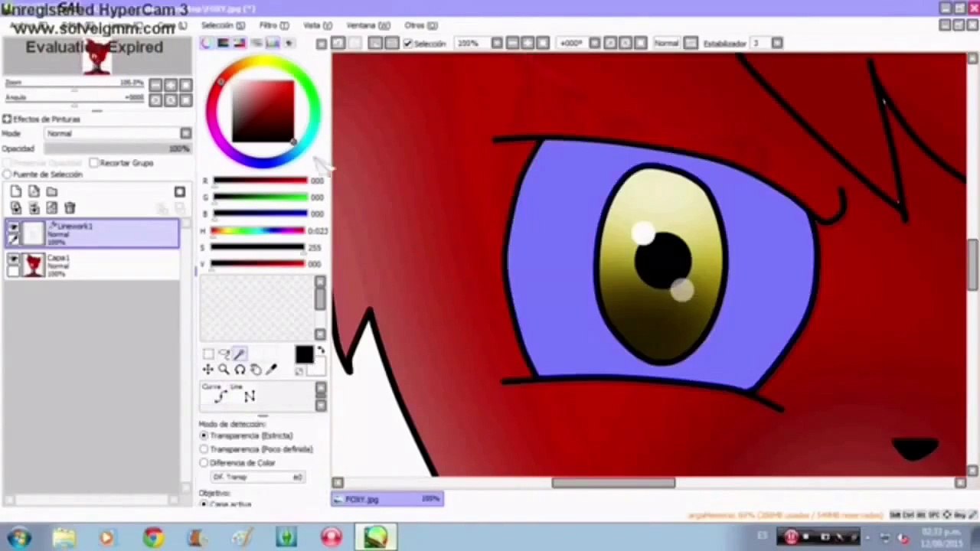Enable Recortar Grupo checkbox
Viewport: 980px width, 551px height.
[x=93, y=163]
